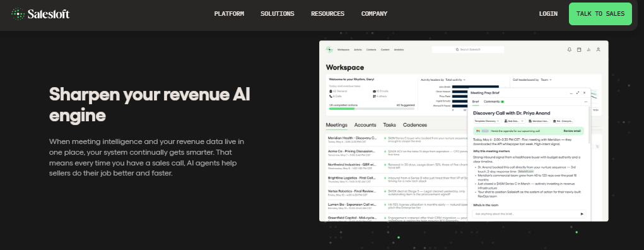Click the Search Salesloft field

[468, 49]
